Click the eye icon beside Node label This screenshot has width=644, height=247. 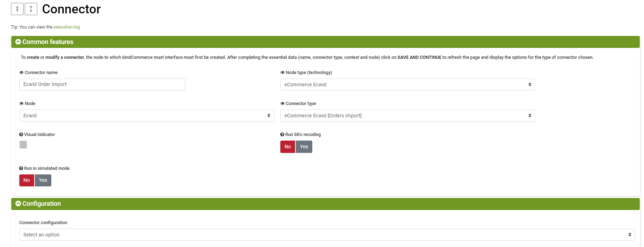point(21,104)
